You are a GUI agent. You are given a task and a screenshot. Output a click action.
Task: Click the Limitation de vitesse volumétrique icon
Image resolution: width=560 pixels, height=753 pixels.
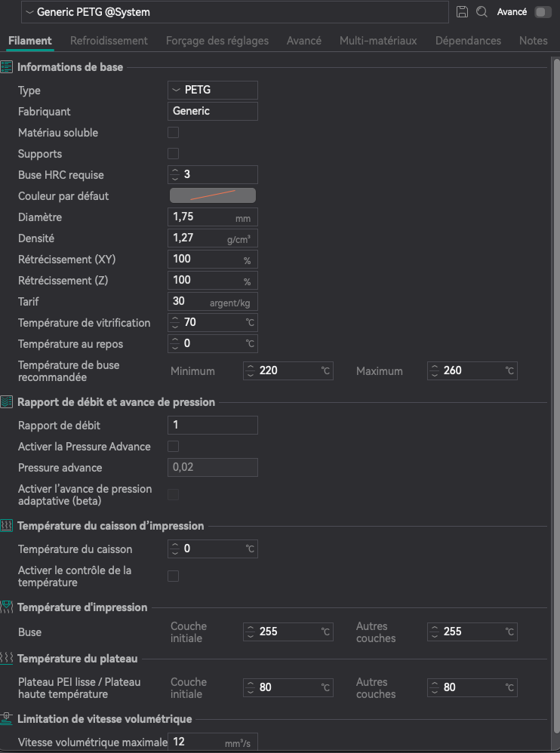tap(7, 718)
